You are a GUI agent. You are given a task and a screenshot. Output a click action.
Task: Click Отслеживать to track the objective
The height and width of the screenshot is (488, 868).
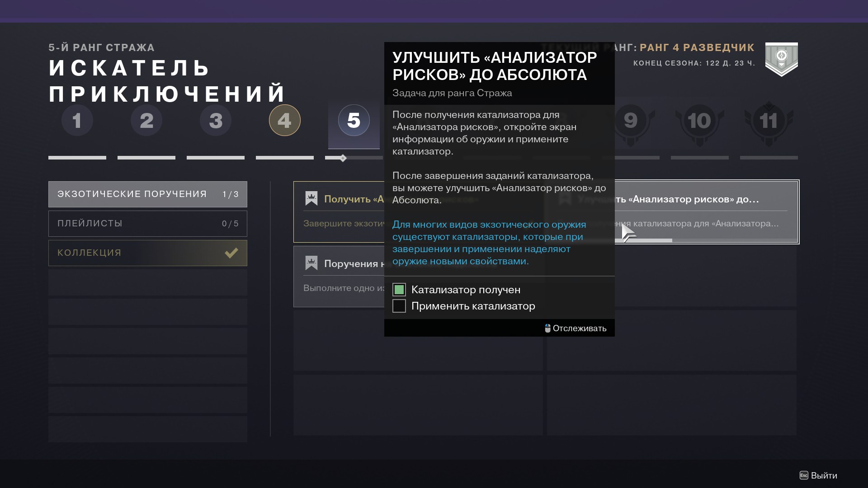tap(576, 328)
